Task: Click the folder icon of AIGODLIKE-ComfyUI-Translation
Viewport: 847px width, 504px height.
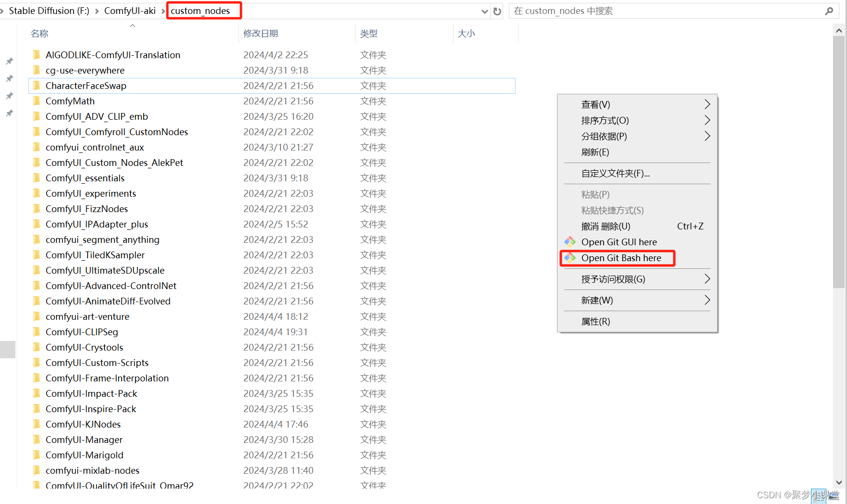Action: pyautogui.click(x=37, y=55)
